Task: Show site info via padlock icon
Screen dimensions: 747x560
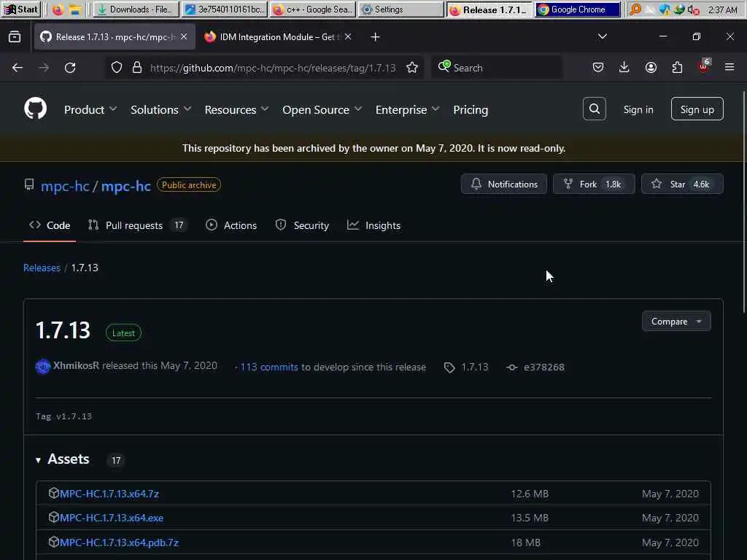Action: 137,68
